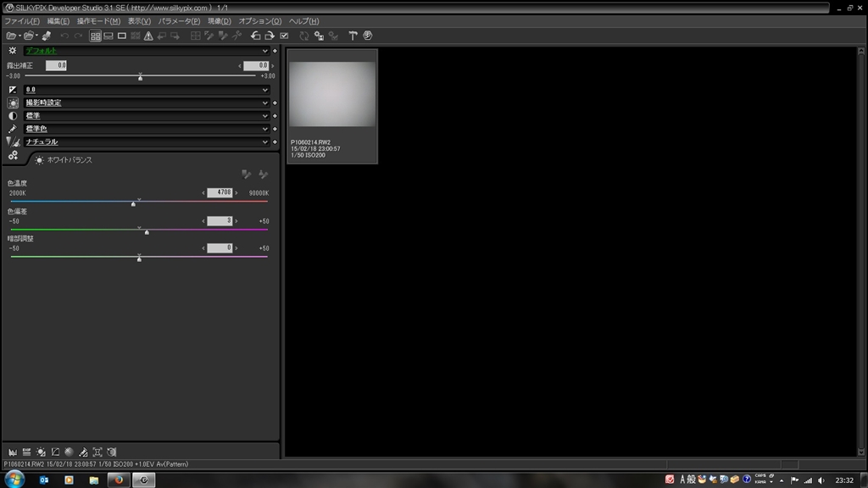This screenshot has width=868, height=488.
Task: Click diamond button beside 標準 dropdown
Action: [x=275, y=116]
